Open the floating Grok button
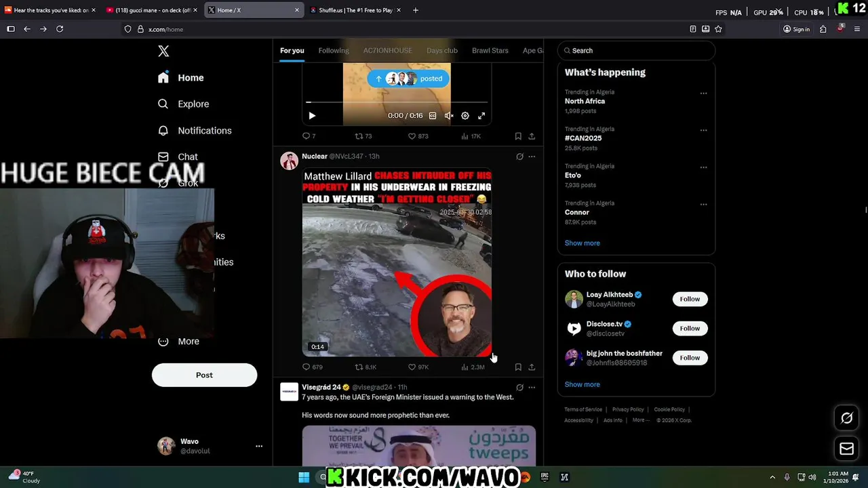This screenshot has height=488, width=868. (847, 418)
